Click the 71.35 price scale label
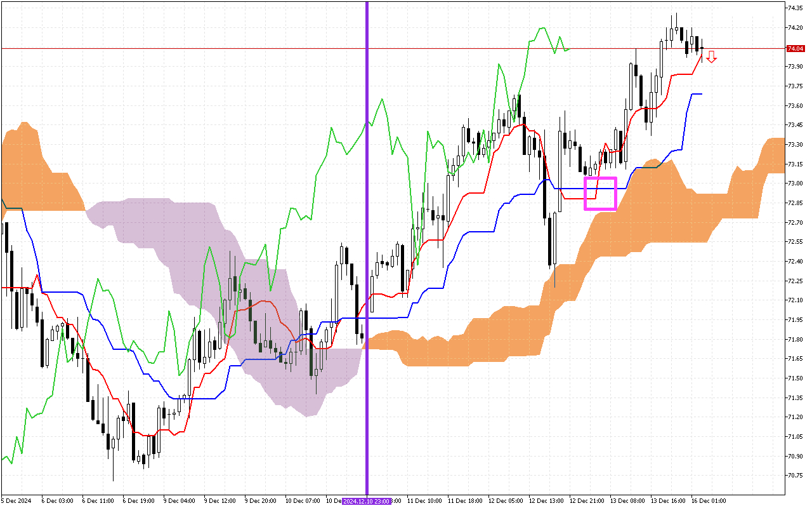The height and width of the screenshot is (508, 812). pyautogui.click(x=796, y=398)
